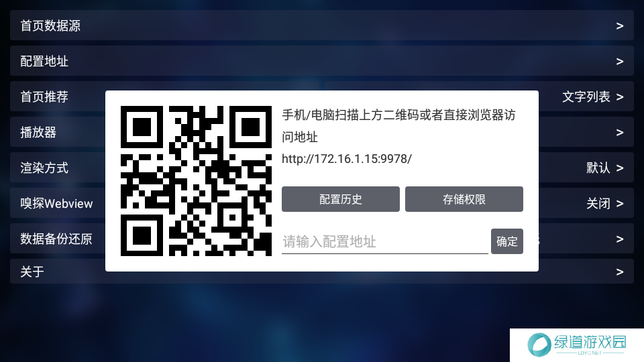The height and width of the screenshot is (362, 644).
Task: Focus the 请输入配置地址 input field
Action: click(385, 242)
